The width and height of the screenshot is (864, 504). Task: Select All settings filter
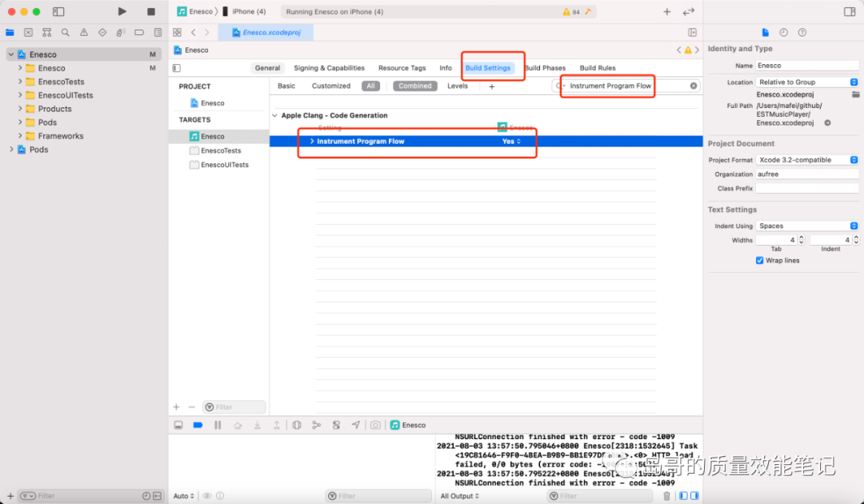click(371, 86)
